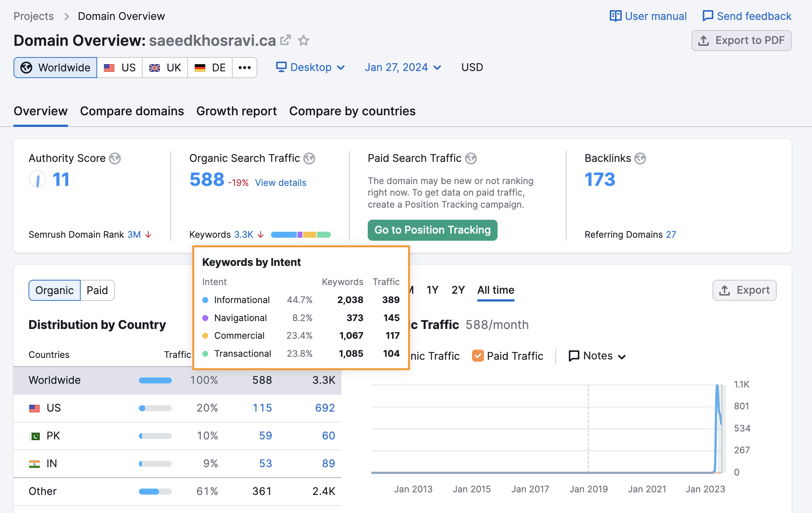Screen dimensions: 812x513
Task: Click globe icon next to Backlinks
Action: click(x=640, y=158)
